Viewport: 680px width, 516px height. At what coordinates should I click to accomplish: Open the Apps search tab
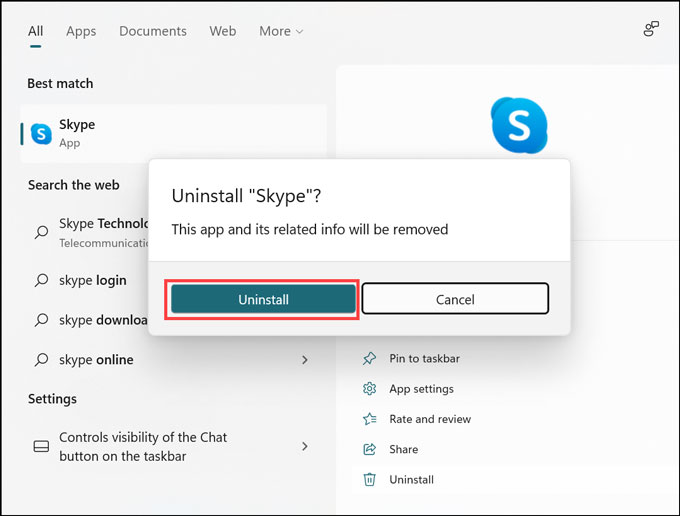click(x=81, y=31)
